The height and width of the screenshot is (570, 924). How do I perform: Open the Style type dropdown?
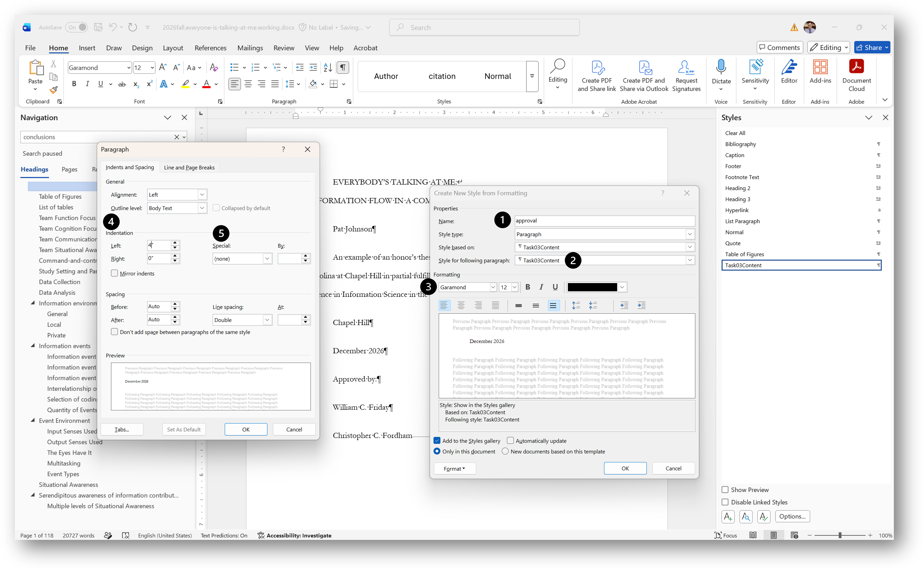click(x=690, y=234)
